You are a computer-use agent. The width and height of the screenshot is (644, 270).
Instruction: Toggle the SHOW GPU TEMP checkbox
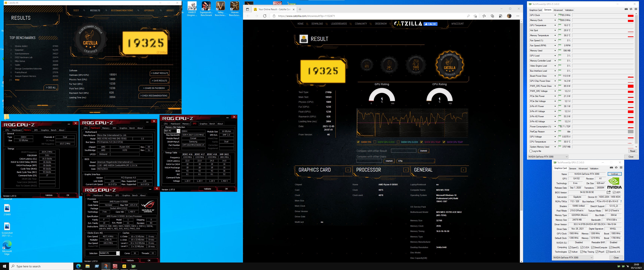tap(421, 142)
